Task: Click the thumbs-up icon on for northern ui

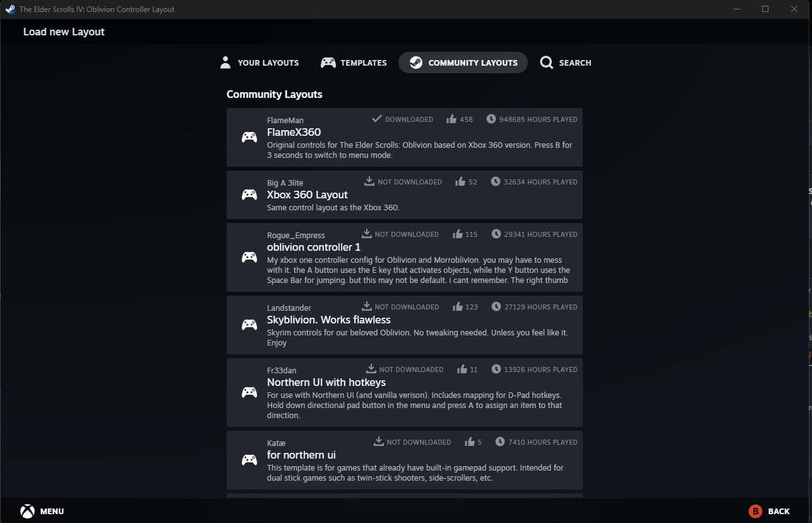Action: 470,442
